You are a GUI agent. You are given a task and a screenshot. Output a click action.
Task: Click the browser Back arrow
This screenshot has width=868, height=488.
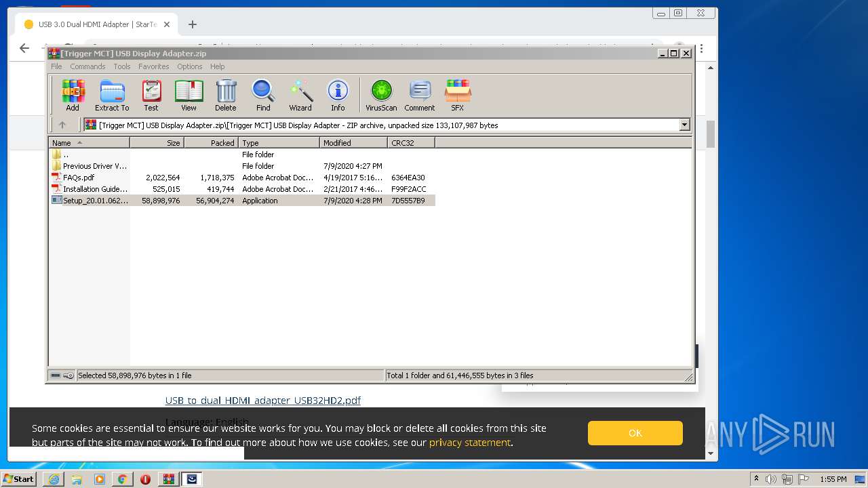click(x=24, y=48)
